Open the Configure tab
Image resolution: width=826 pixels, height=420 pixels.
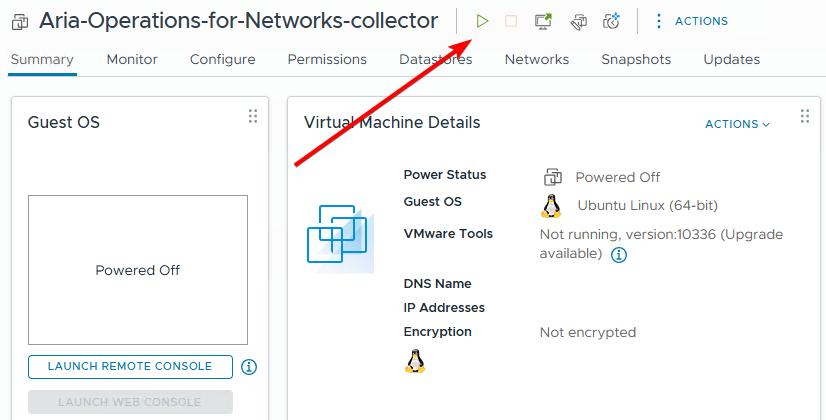(222, 60)
